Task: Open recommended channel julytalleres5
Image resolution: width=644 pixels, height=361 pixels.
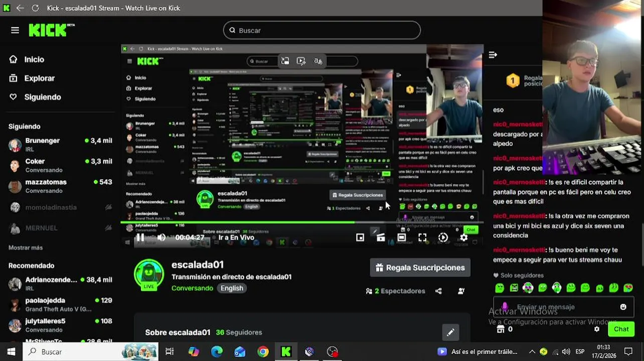Action: (60, 324)
